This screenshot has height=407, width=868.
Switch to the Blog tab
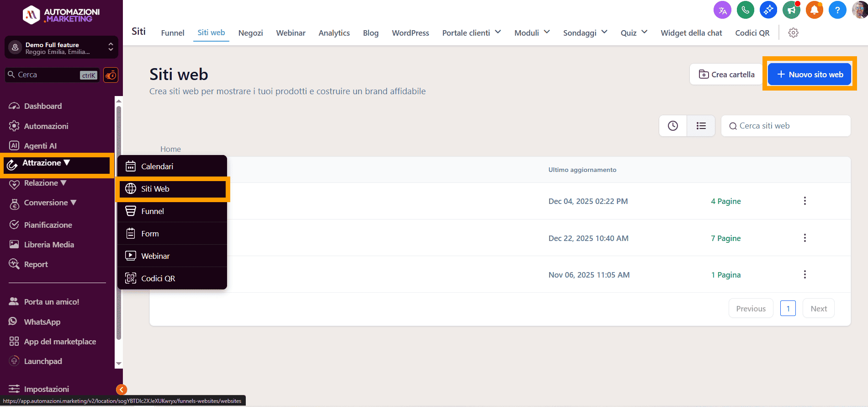pyautogui.click(x=371, y=33)
